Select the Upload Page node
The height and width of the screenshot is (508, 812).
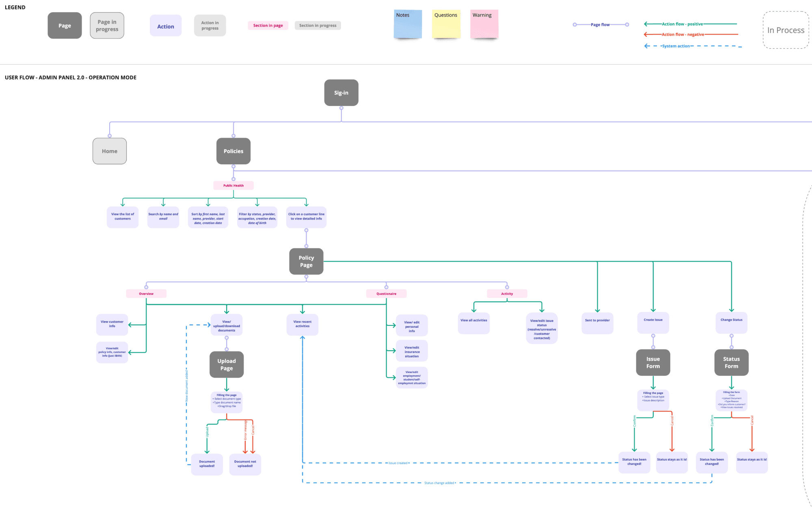tap(227, 364)
